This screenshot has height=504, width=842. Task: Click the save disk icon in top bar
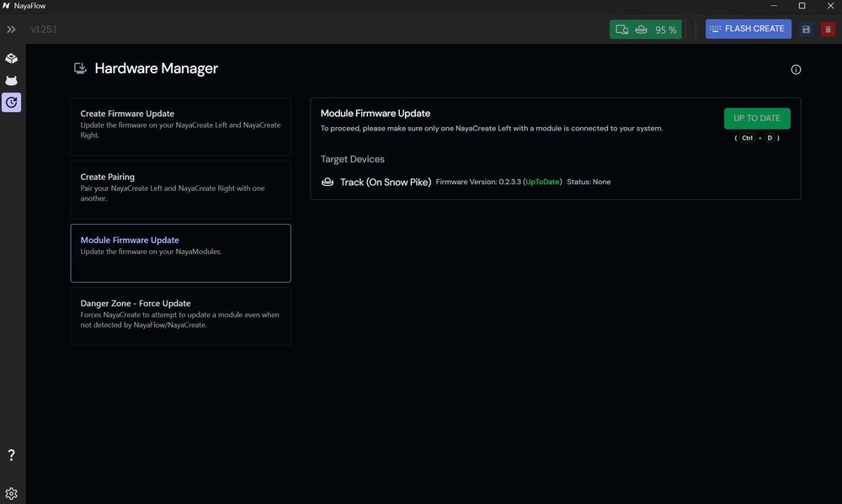click(806, 29)
